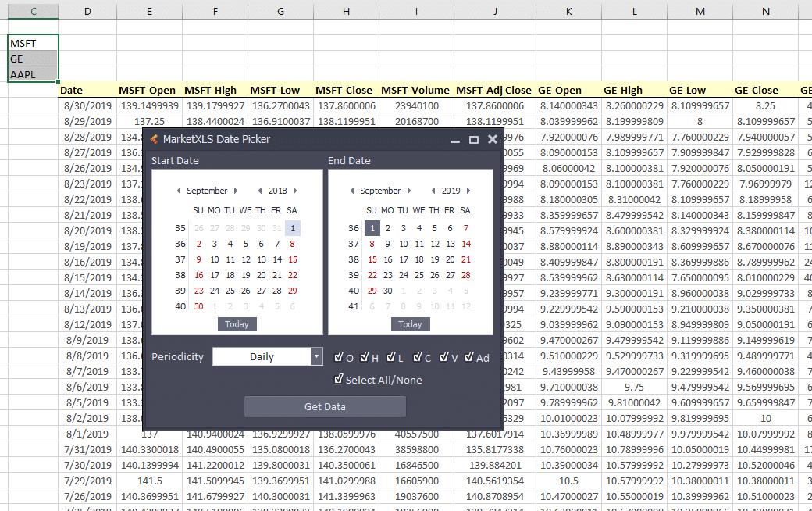Click the 2019 year label in End Date

(451, 191)
